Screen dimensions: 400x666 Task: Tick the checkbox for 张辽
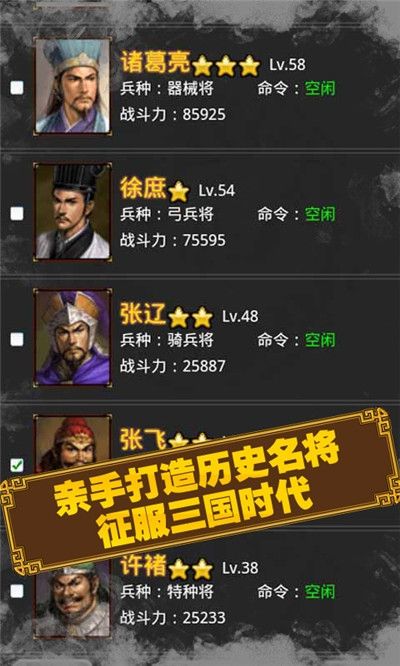[17, 339]
